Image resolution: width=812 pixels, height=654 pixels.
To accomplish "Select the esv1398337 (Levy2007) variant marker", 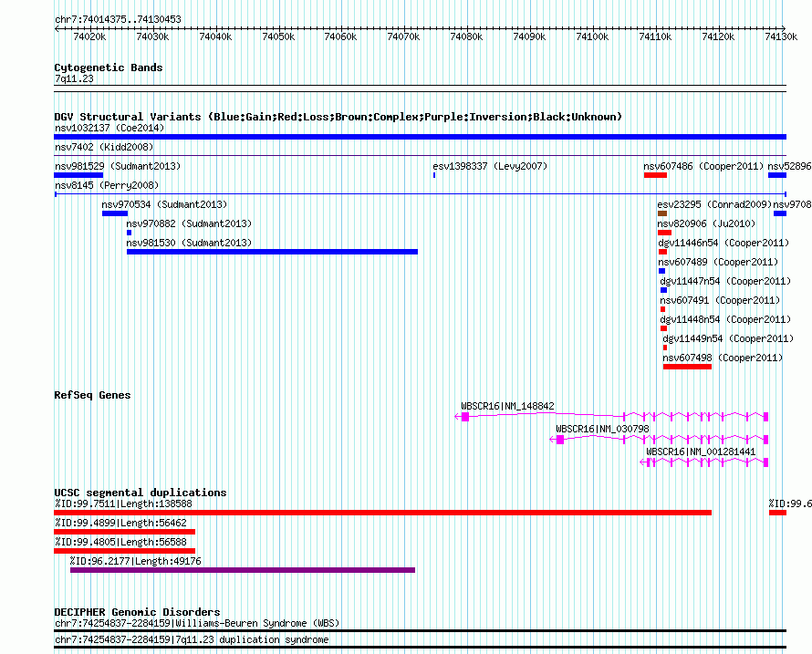I will tap(434, 175).
